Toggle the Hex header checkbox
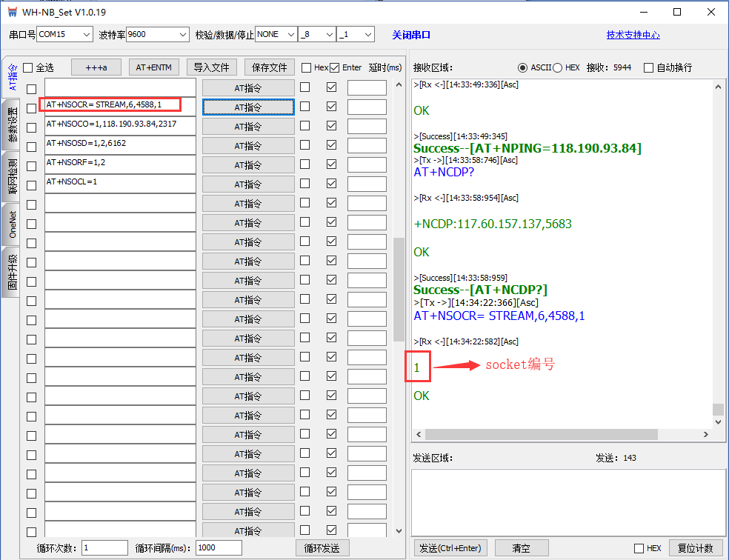729x560 pixels. 307,68
